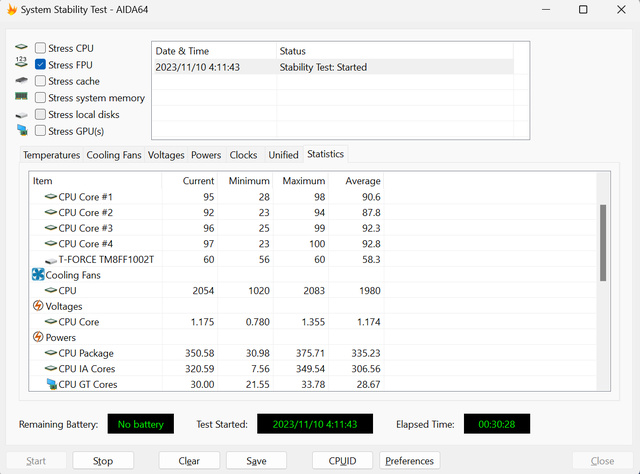Click the chip icon of CPU IA Cores row

point(51,368)
